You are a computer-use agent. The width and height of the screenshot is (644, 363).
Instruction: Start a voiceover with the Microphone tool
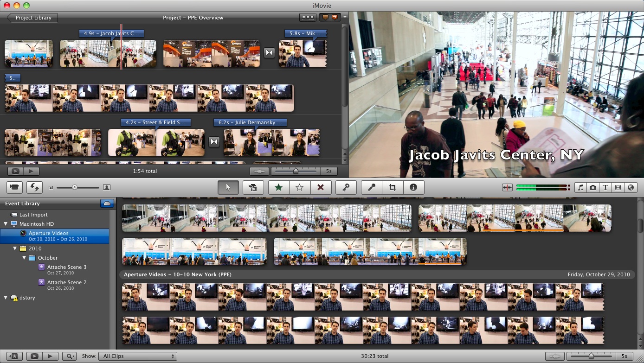click(x=371, y=187)
